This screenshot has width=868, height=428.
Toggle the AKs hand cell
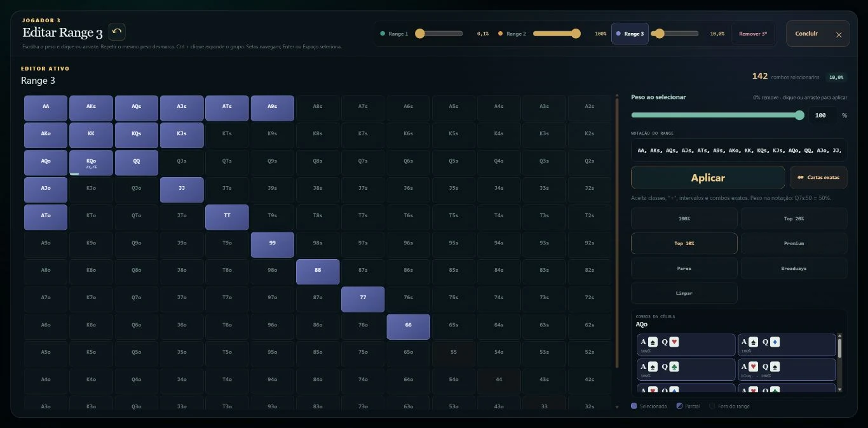(x=91, y=108)
